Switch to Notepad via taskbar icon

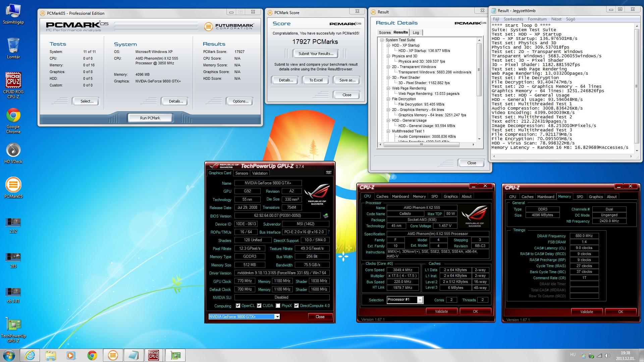pos(134,355)
